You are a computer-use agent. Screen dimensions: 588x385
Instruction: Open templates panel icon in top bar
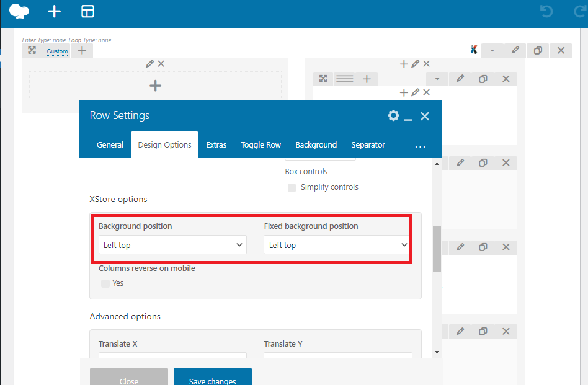[x=87, y=11]
